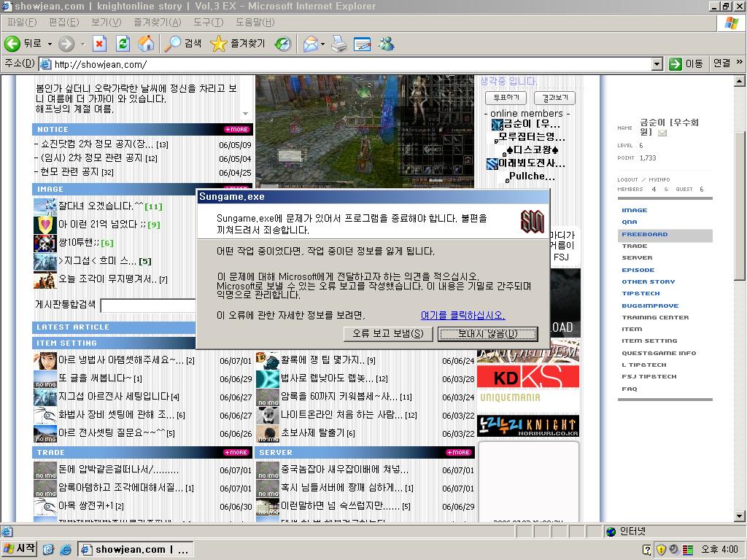Click the 결과보기 results button
This screenshot has height=560, width=747.
[555, 98]
